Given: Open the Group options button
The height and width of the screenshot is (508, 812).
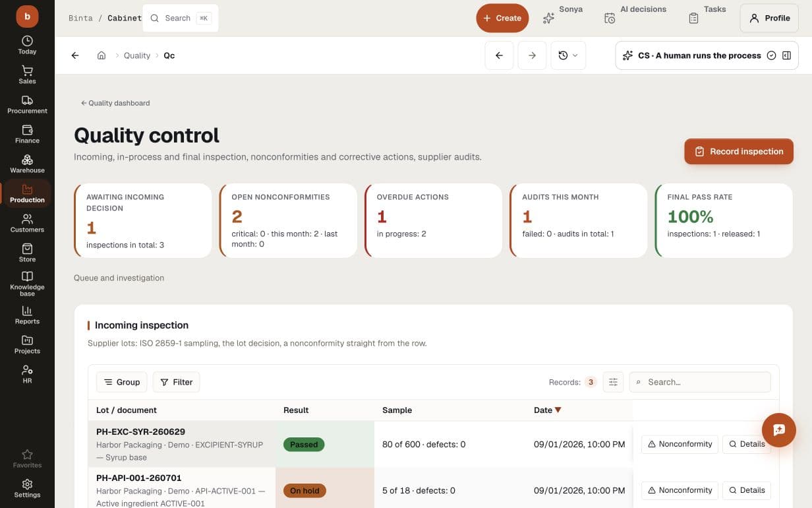Looking at the screenshot, I should coord(121,382).
